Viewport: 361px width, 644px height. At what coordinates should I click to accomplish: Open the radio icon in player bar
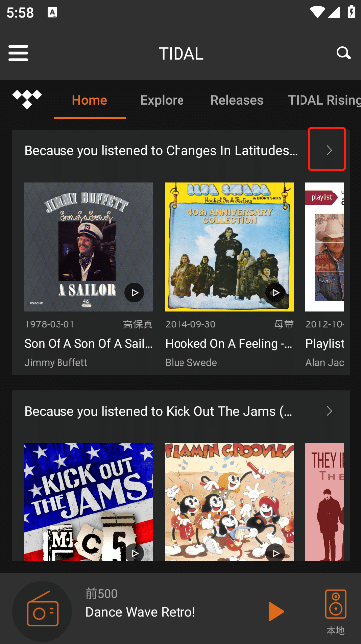click(x=43, y=612)
